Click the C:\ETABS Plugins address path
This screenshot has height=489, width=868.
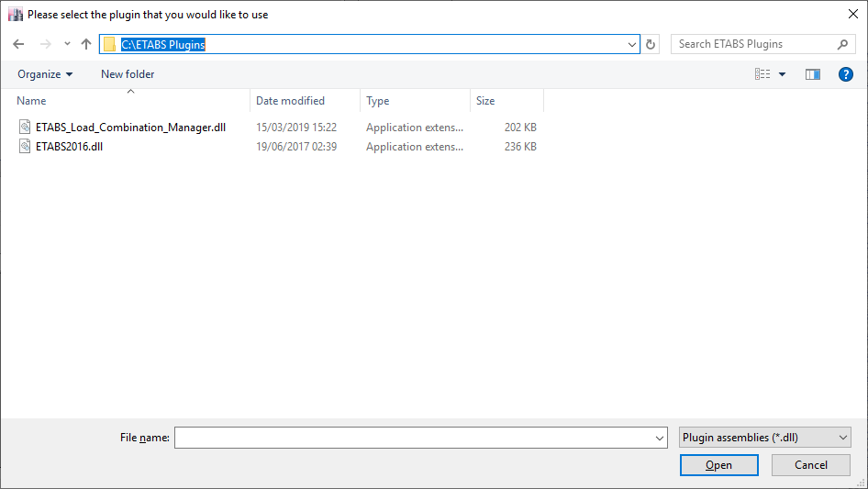(x=162, y=44)
